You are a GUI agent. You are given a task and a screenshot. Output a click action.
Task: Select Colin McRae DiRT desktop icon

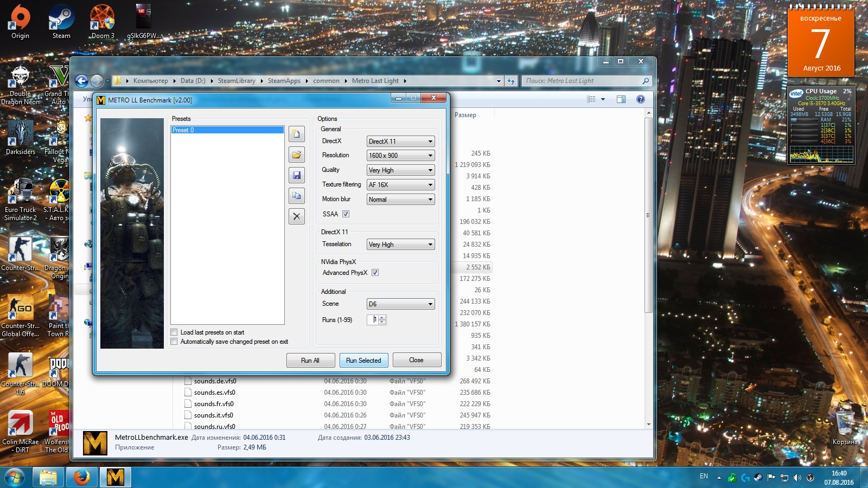tap(21, 432)
